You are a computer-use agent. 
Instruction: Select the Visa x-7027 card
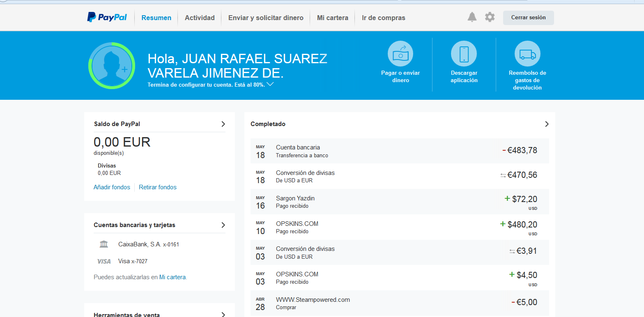point(133,261)
